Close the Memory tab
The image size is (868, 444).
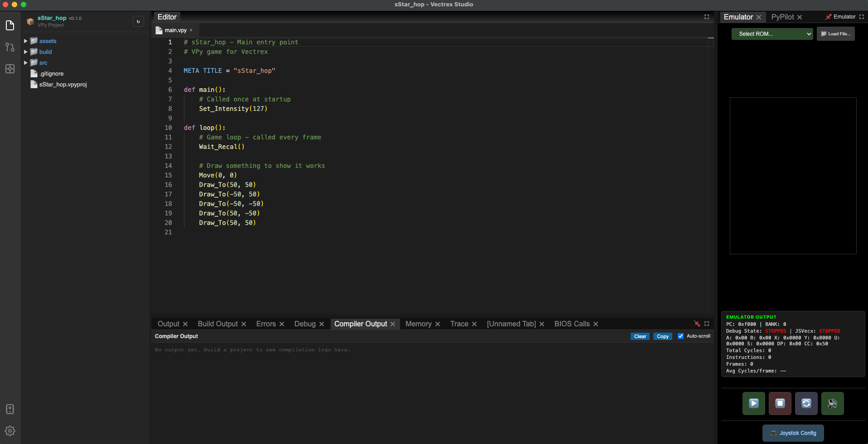[x=438, y=324]
